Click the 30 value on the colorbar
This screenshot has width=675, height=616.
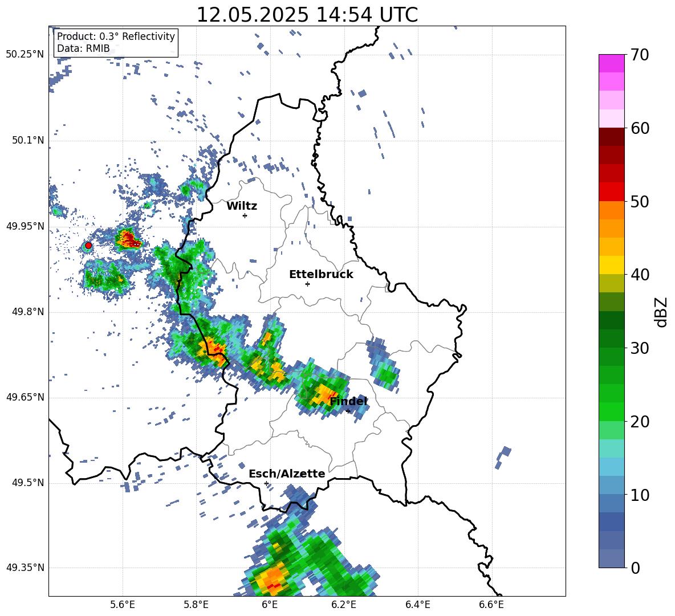pos(640,348)
